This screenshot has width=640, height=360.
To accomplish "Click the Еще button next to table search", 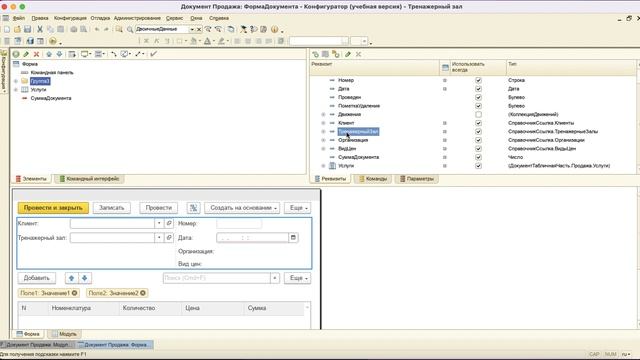I will [x=297, y=278].
